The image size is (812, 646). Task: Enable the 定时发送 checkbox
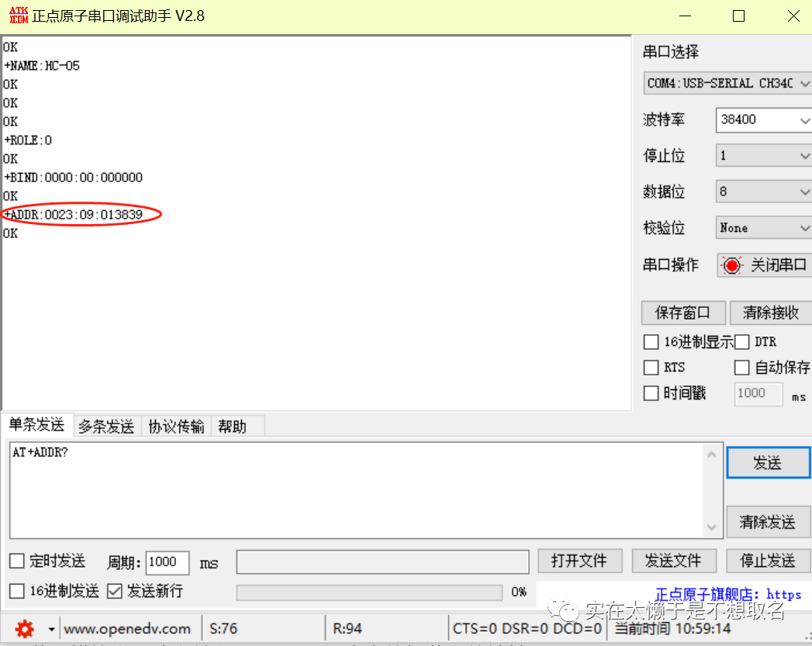click(17, 561)
